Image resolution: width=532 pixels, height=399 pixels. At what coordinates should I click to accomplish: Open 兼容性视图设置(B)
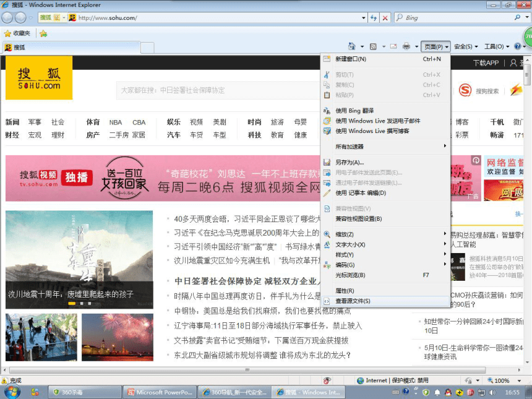click(386, 218)
